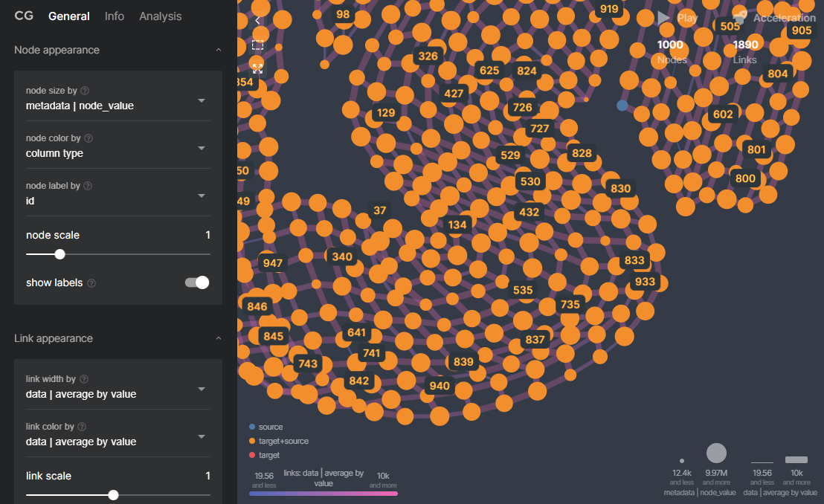Click the fit-to-screen arrows icon
The width and height of the screenshot is (824, 504).
[x=257, y=68]
